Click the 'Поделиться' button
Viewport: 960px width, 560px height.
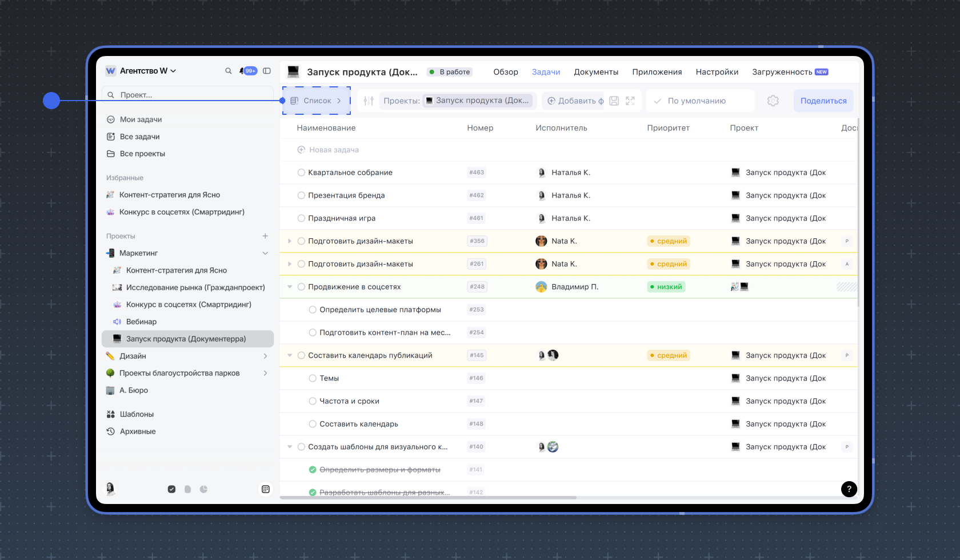pyautogui.click(x=823, y=101)
